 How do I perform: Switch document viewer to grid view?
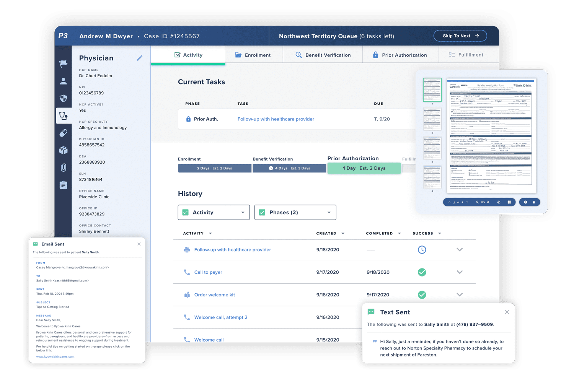point(509,202)
